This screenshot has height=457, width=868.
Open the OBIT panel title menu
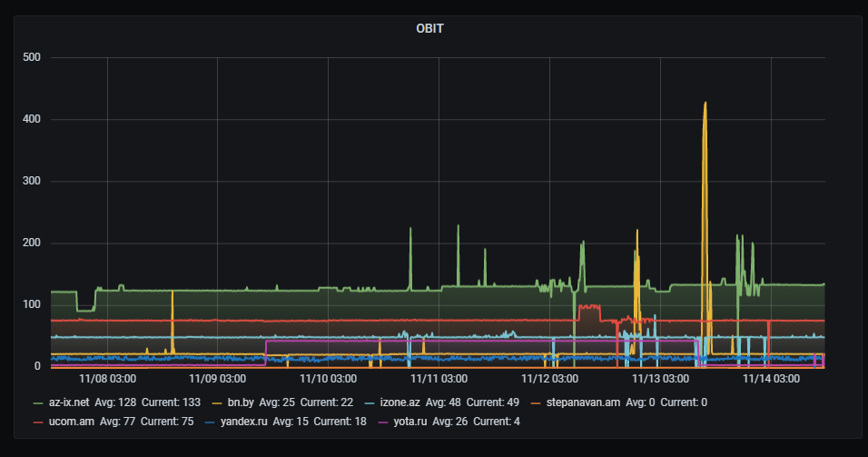(429, 28)
